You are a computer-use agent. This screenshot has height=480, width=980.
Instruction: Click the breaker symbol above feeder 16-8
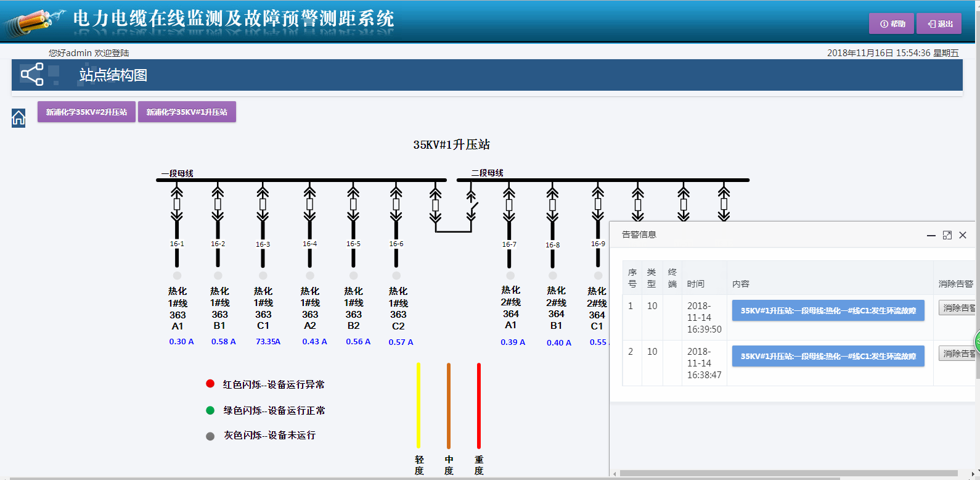tap(552, 204)
